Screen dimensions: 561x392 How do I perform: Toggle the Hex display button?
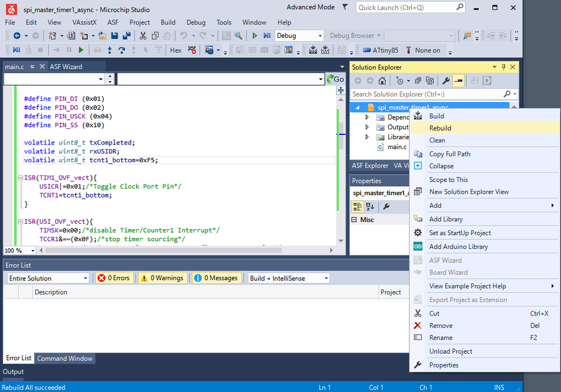175,51
